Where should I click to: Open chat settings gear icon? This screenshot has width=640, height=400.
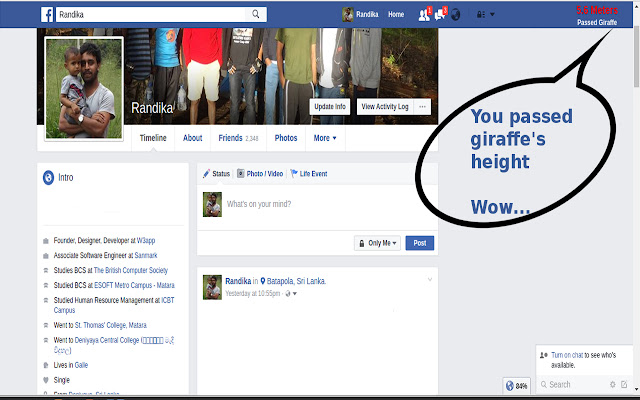(x=613, y=384)
